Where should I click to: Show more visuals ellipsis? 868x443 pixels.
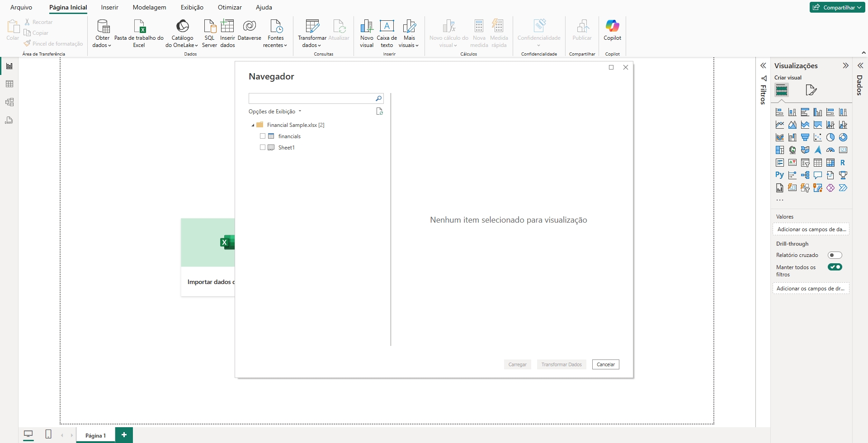coord(780,200)
